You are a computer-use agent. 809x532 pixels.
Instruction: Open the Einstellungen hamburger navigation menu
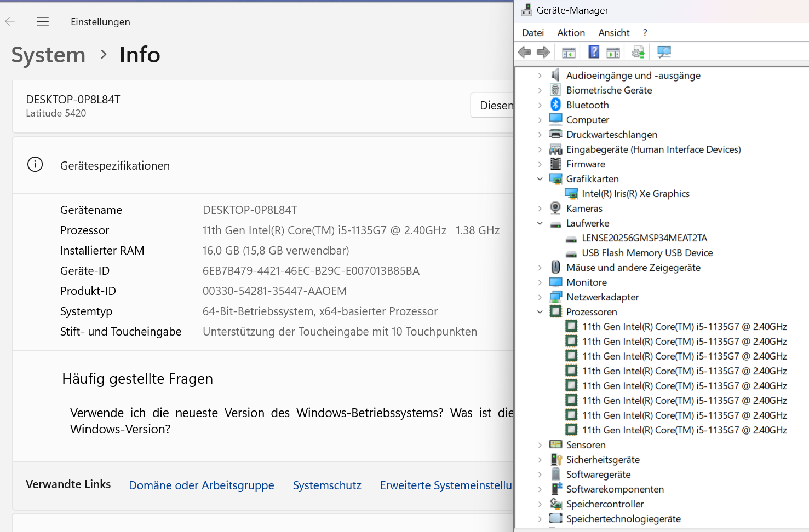pyautogui.click(x=43, y=21)
